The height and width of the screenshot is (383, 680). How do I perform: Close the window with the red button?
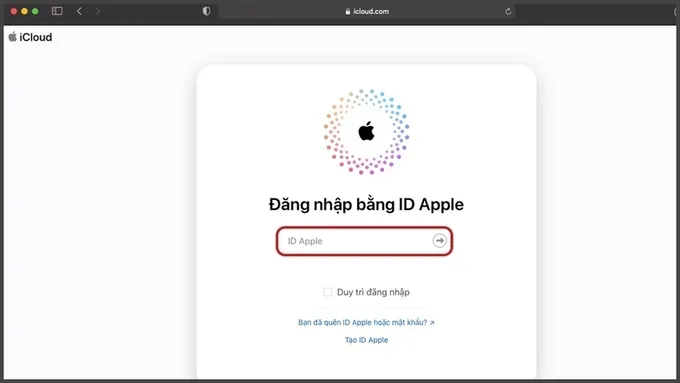pos(14,11)
